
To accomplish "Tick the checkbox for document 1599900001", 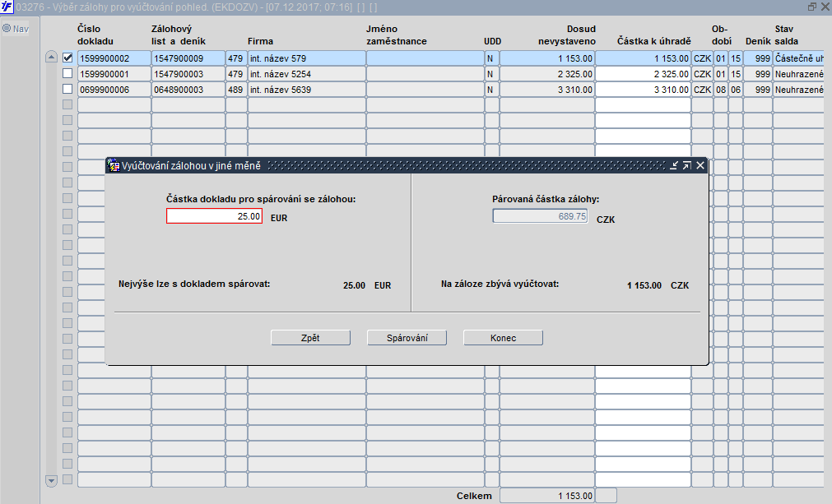I will (x=67, y=73).
